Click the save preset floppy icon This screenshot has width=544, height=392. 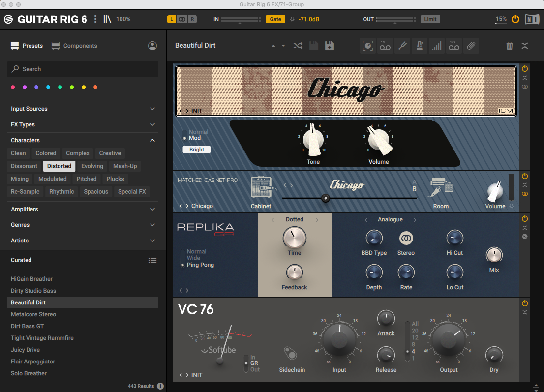[x=314, y=46]
